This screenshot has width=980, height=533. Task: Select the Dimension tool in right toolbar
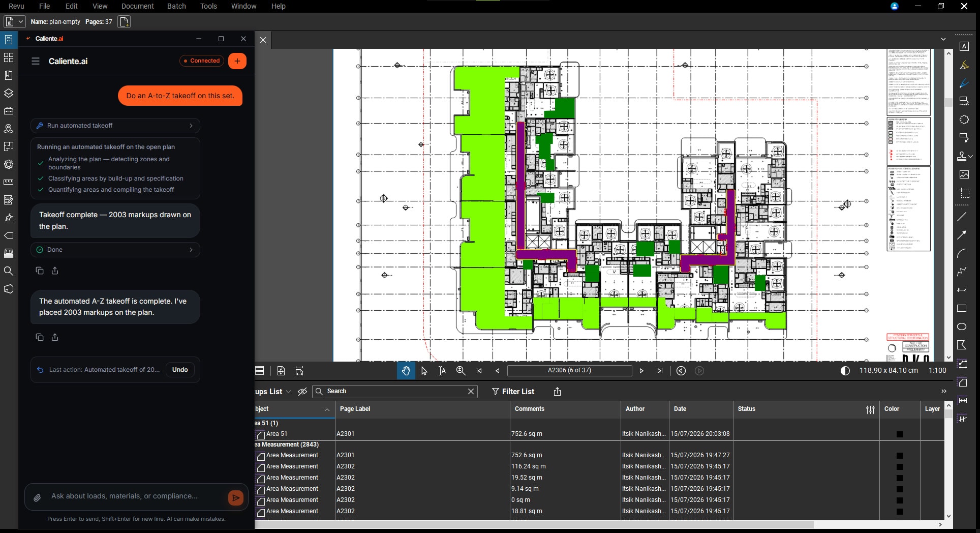(x=962, y=290)
